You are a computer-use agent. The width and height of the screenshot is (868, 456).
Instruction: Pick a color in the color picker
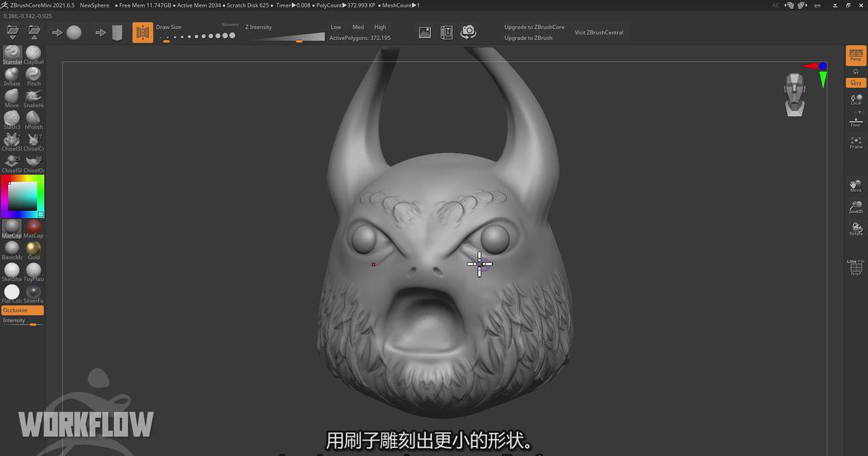point(22,197)
